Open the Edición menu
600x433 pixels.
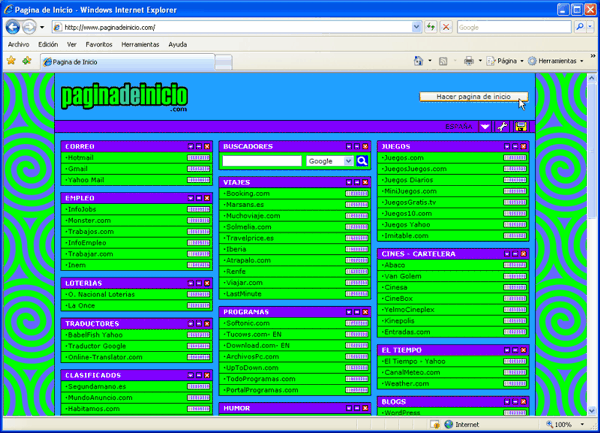(48, 44)
